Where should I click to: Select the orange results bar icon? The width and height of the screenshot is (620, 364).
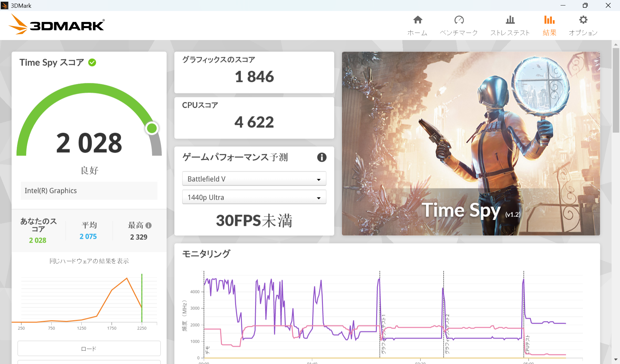coord(549,20)
